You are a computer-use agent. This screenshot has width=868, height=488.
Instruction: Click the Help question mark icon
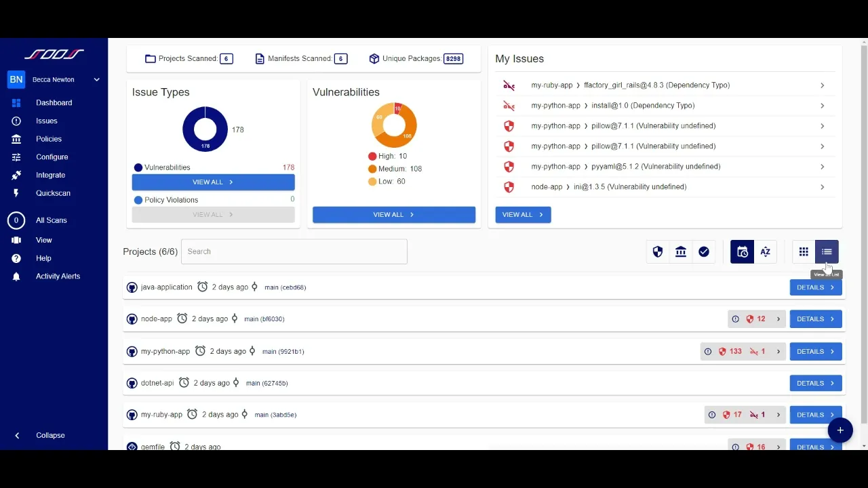pos(16,258)
